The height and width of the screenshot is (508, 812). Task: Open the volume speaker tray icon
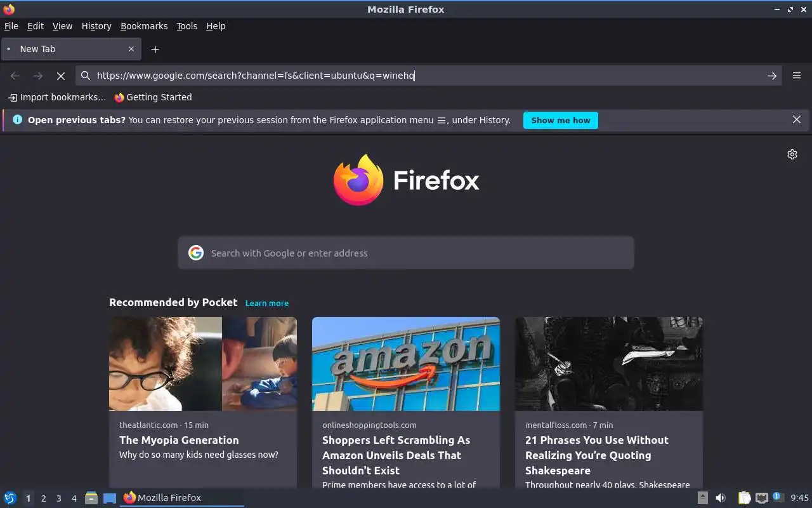tap(720, 498)
